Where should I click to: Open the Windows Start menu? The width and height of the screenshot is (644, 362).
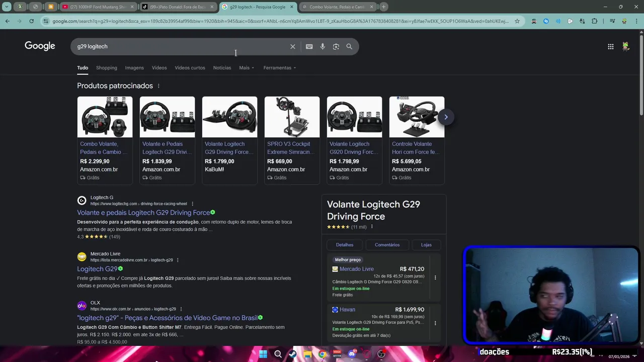(x=263, y=354)
